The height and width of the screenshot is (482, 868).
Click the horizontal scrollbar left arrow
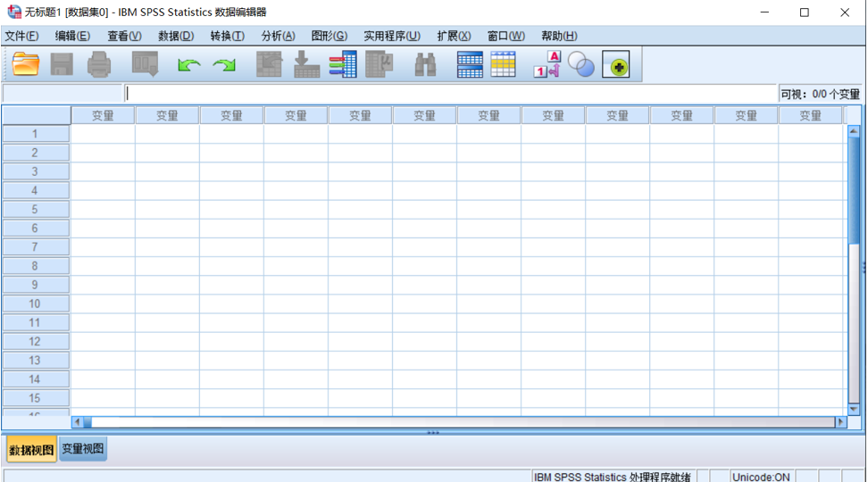pyautogui.click(x=77, y=422)
